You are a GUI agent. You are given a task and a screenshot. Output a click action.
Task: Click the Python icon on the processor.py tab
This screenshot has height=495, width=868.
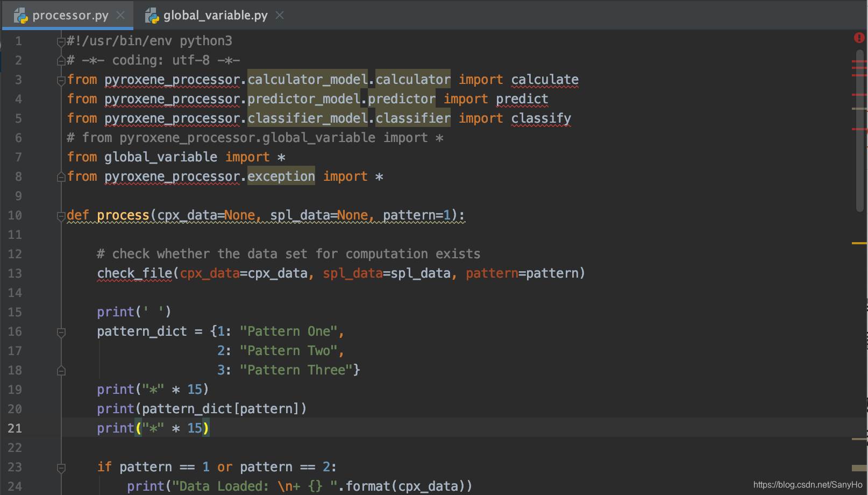[x=23, y=15]
